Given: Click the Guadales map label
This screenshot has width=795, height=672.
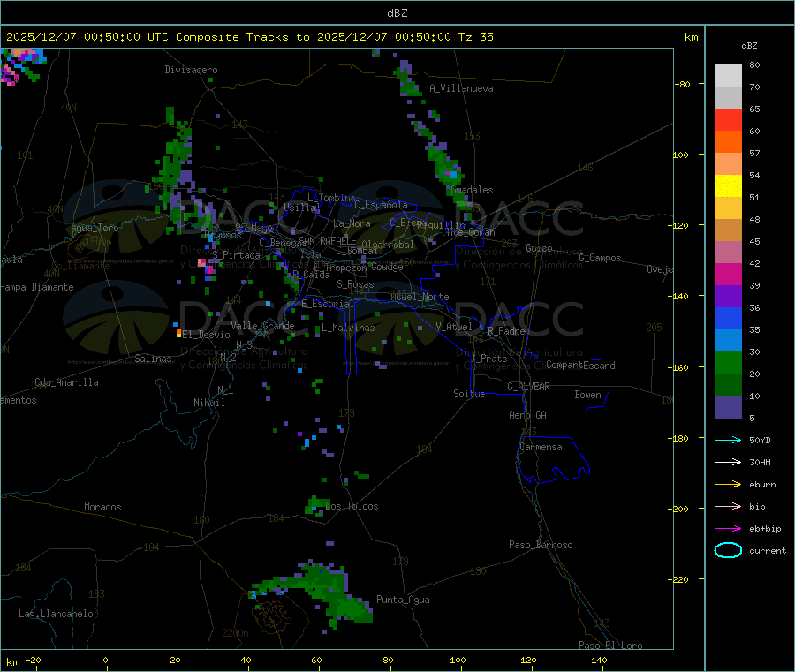Looking at the screenshot, I should [x=472, y=190].
